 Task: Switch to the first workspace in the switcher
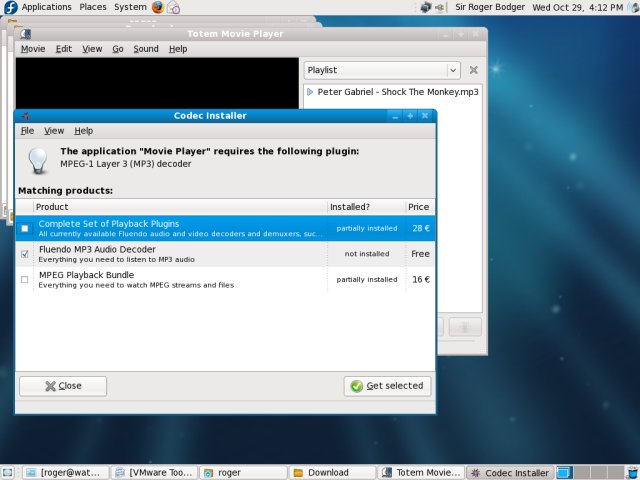point(565,473)
